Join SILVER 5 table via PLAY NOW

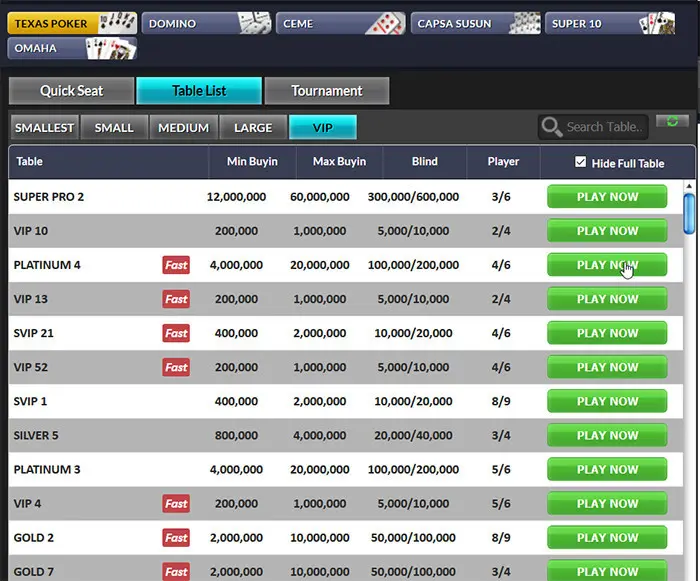click(x=607, y=435)
